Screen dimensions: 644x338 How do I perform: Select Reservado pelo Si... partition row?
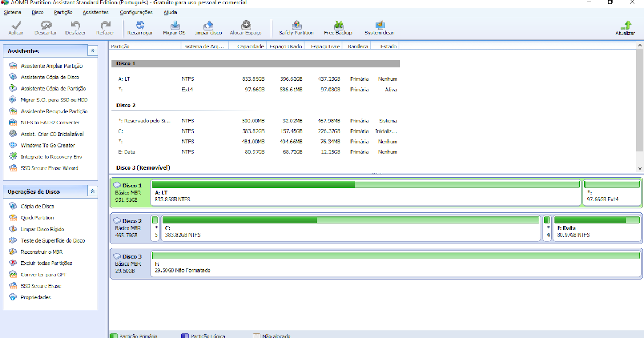(255, 121)
